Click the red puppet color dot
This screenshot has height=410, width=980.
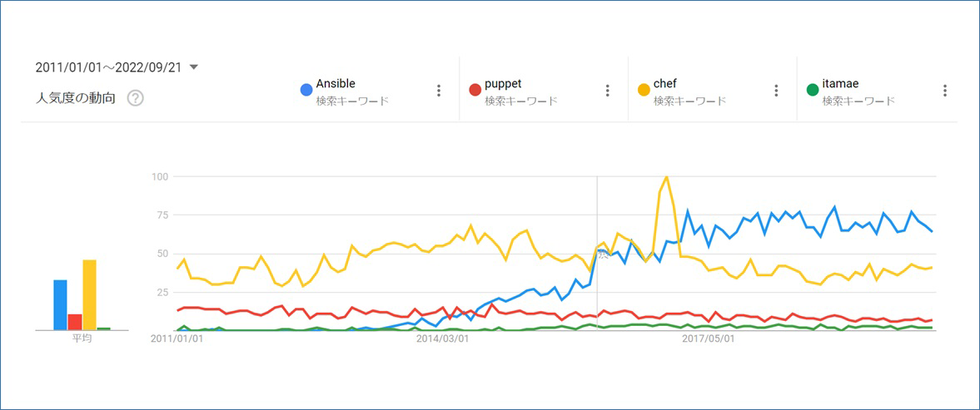(x=475, y=90)
